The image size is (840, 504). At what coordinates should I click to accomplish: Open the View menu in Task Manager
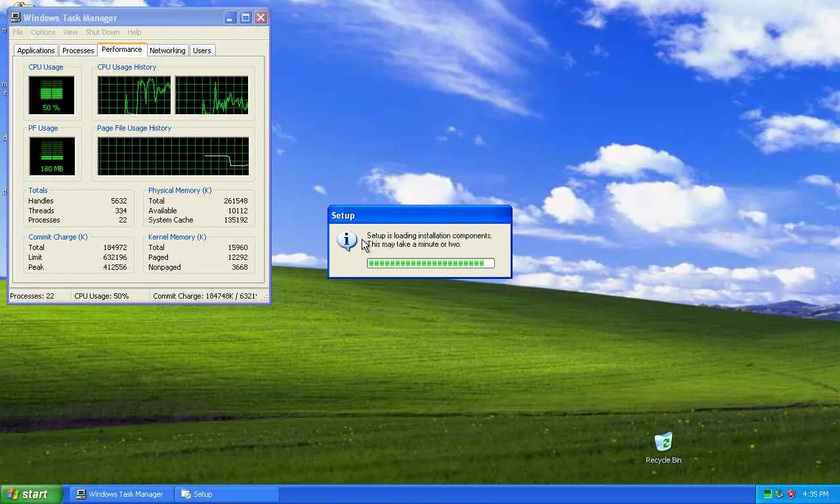tap(70, 32)
